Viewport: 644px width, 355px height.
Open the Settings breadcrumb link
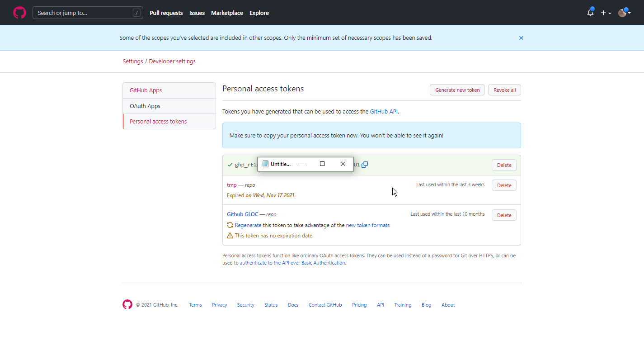tap(132, 61)
